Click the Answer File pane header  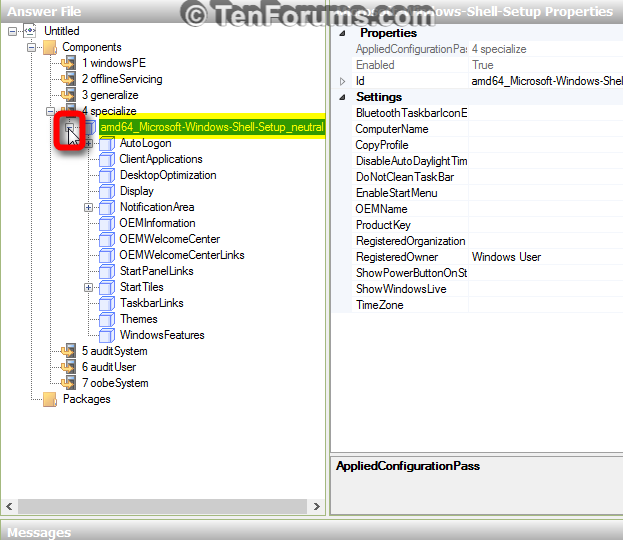163,11
